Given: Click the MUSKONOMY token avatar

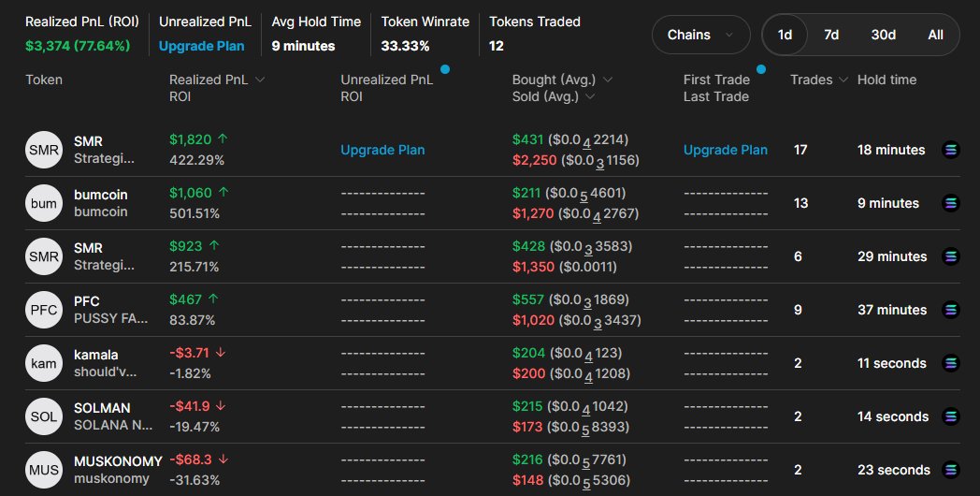Looking at the screenshot, I should coord(44,470).
